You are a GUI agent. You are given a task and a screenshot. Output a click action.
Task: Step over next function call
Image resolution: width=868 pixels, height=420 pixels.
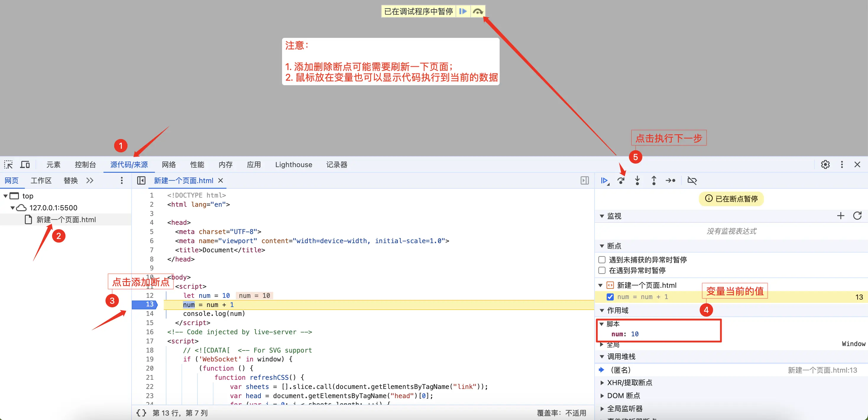click(x=621, y=181)
